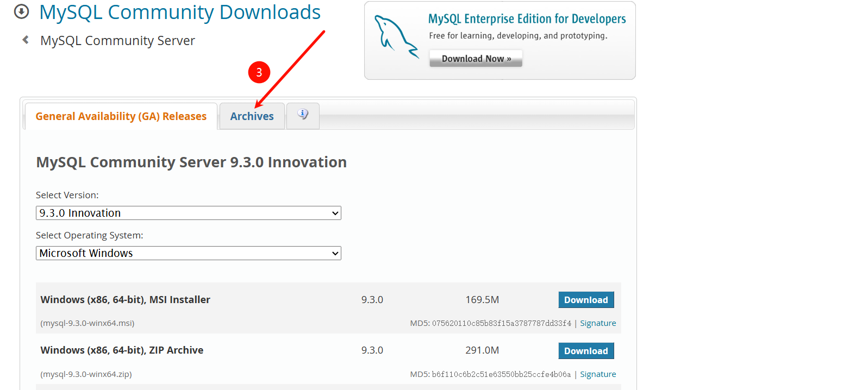The height and width of the screenshot is (390, 868).
Task: Click the MSI Installer MD5 checksum value
Action: (x=501, y=323)
